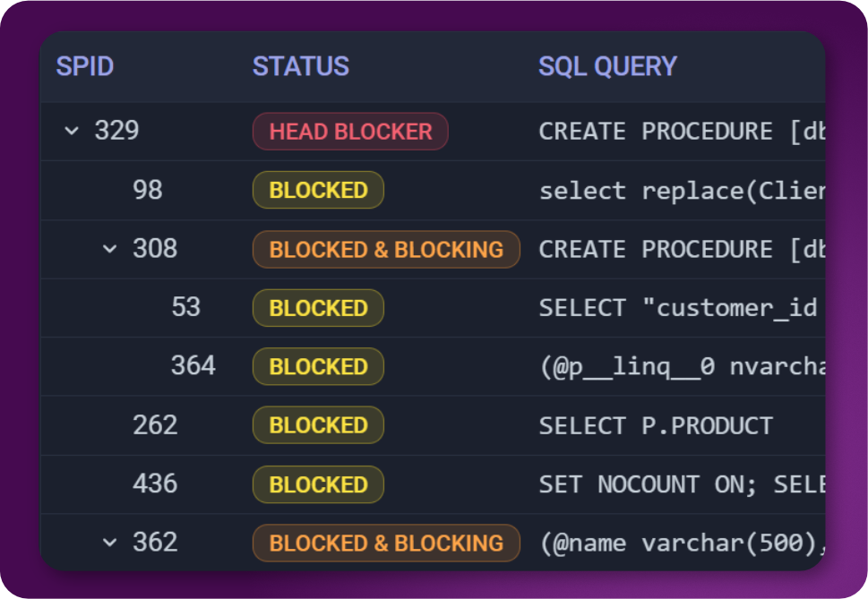Click the HEAD BLOCKER badge on SPID 329
The height and width of the screenshot is (599, 868).
click(x=349, y=131)
